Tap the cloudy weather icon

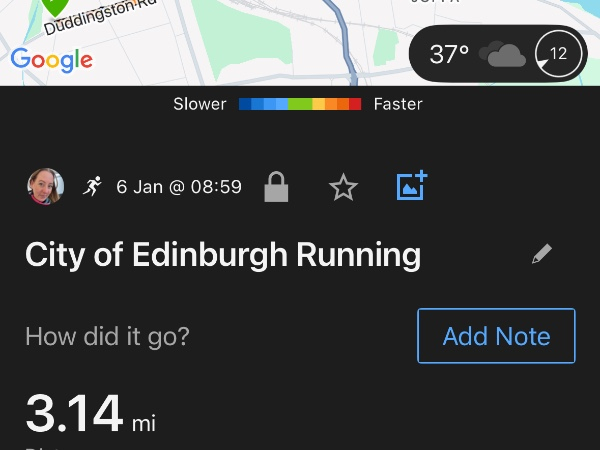tap(502, 54)
